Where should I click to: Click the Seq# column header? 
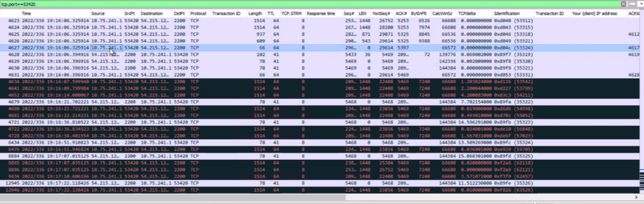pos(350,13)
